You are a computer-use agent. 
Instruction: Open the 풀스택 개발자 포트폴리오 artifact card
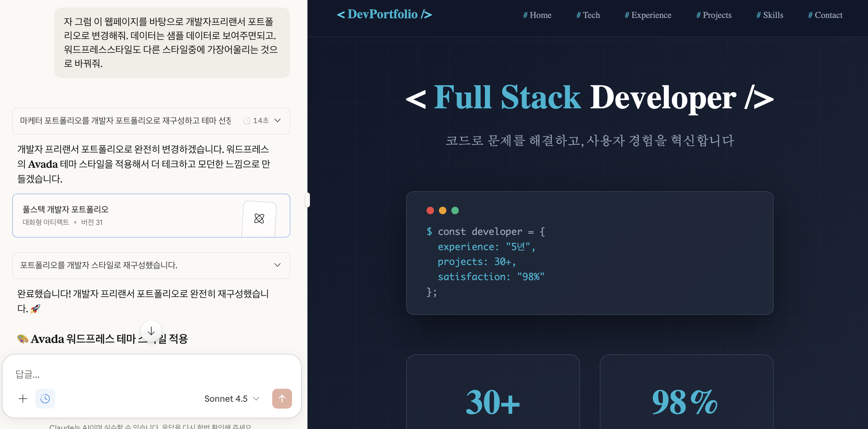tap(128, 215)
